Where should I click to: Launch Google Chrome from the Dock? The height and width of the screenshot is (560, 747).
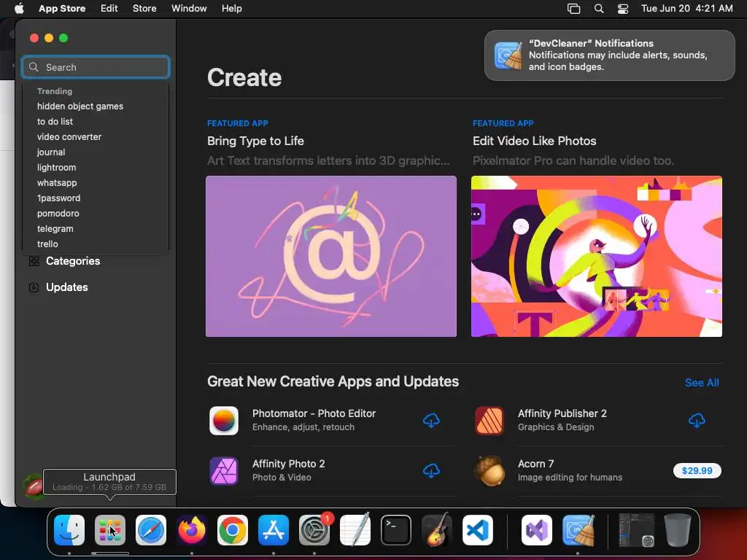(x=233, y=530)
